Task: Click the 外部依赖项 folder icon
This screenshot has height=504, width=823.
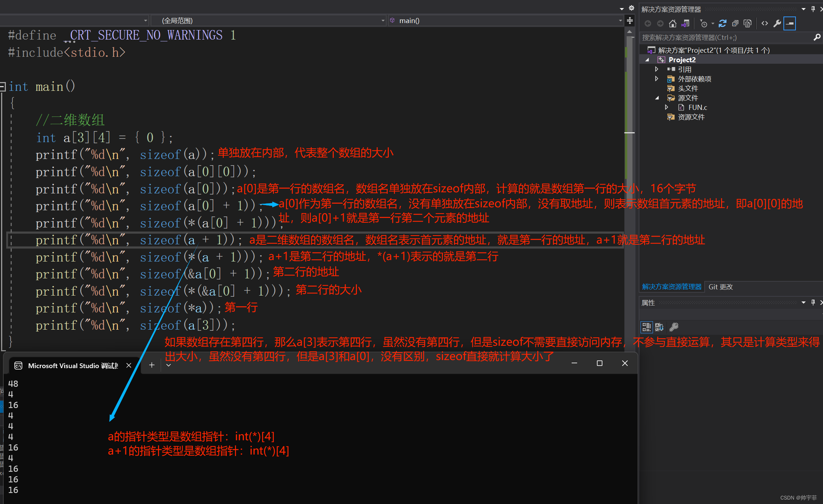Action: (671, 79)
